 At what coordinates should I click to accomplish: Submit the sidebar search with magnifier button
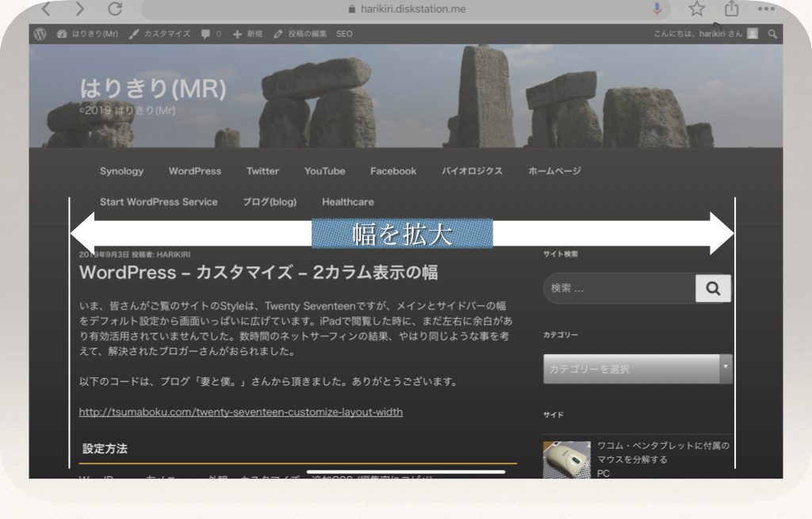click(713, 288)
